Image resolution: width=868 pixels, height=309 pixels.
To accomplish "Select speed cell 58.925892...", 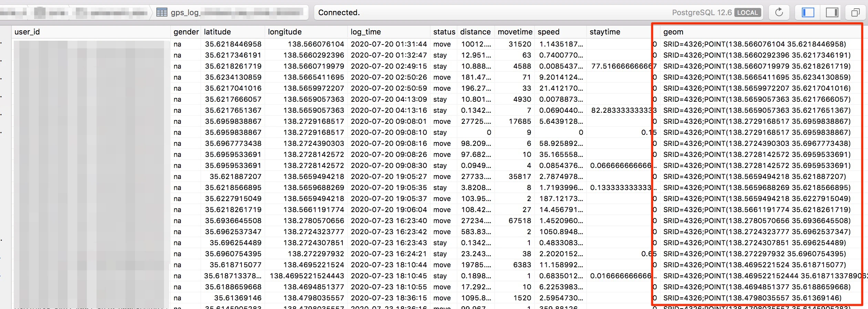I will point(561,143).
